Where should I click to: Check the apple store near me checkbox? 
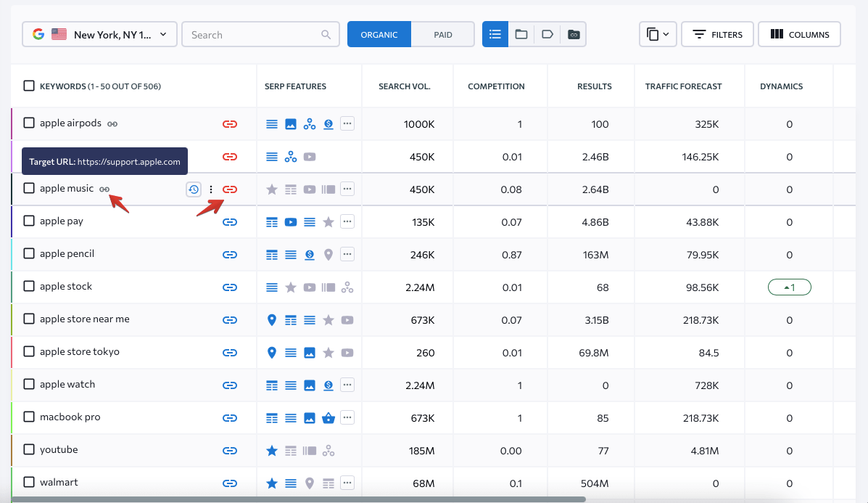click(29, 319)
